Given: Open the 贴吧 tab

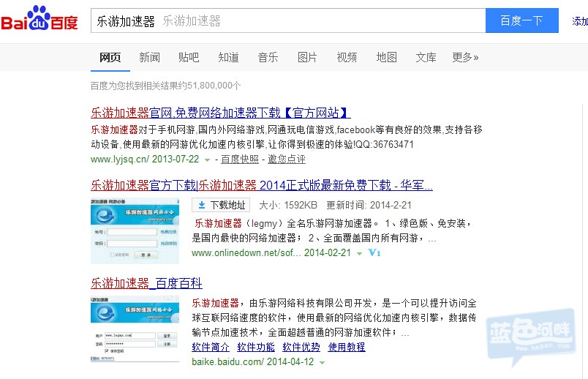Looking at the screenshot, I should (189, 57).
